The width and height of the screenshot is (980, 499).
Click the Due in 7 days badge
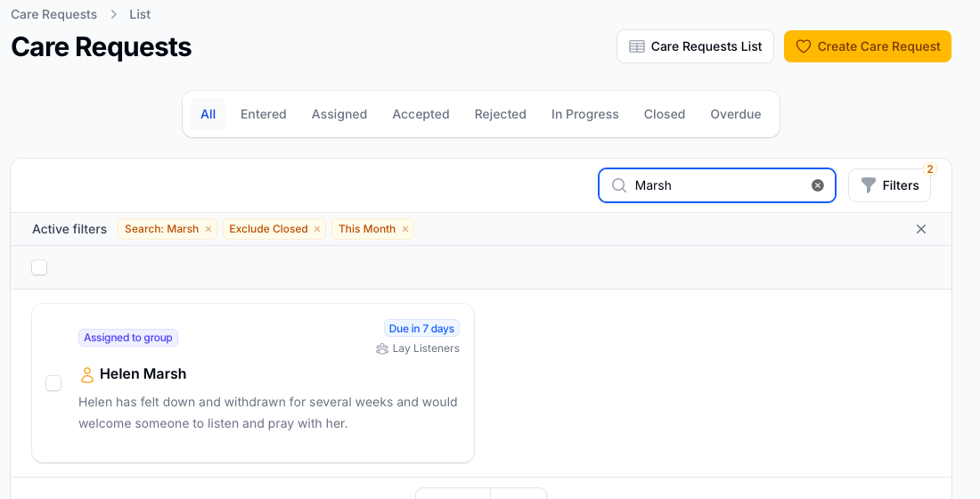click(421, 328)
